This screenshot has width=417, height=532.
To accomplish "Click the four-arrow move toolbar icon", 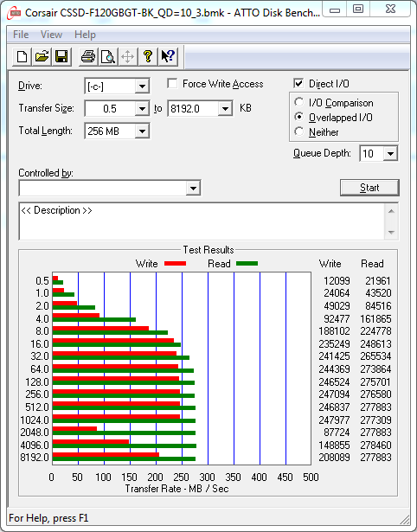I will [x=127, y=57].
